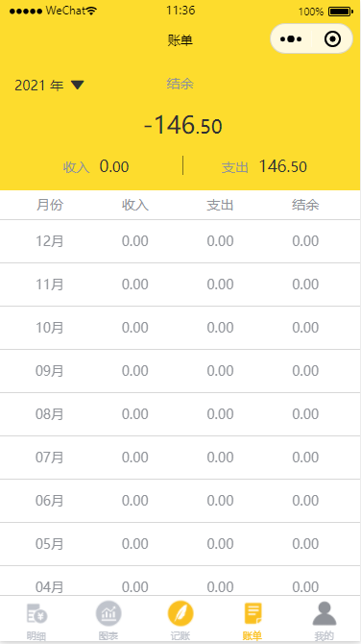
Task: Tap the -146.50 balance total
Action: click(183, 125)
